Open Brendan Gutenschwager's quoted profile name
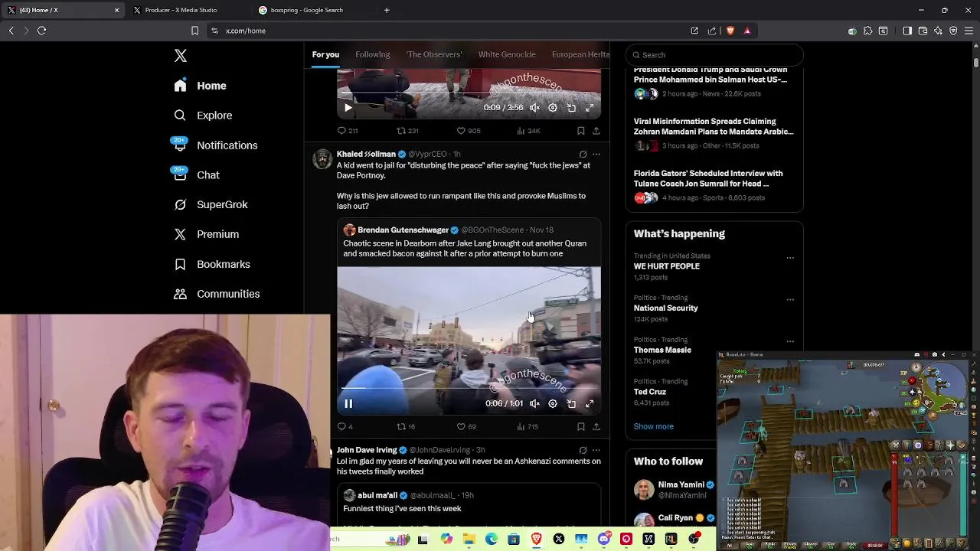Viewport: 980px width, 551px height. [403, 230]
